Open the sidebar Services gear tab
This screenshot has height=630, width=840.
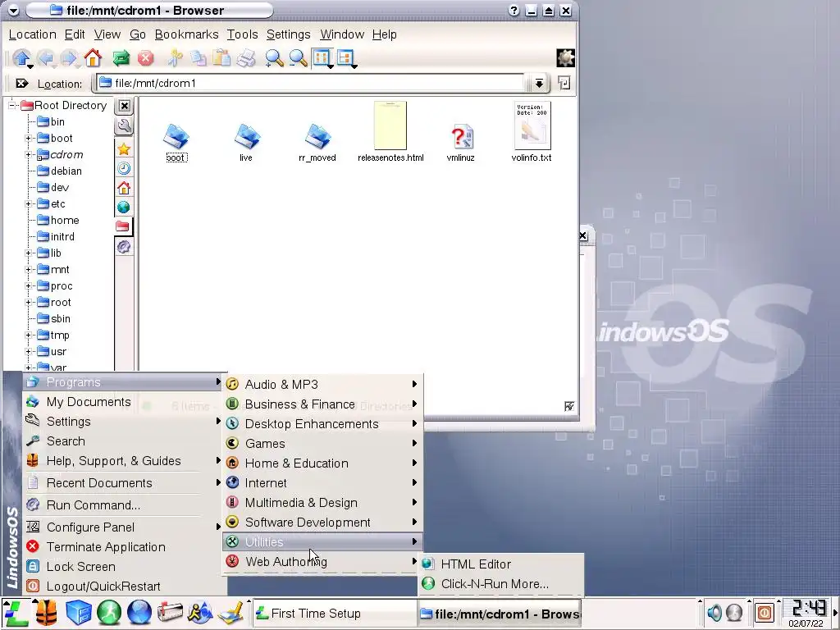click(124, 246)
